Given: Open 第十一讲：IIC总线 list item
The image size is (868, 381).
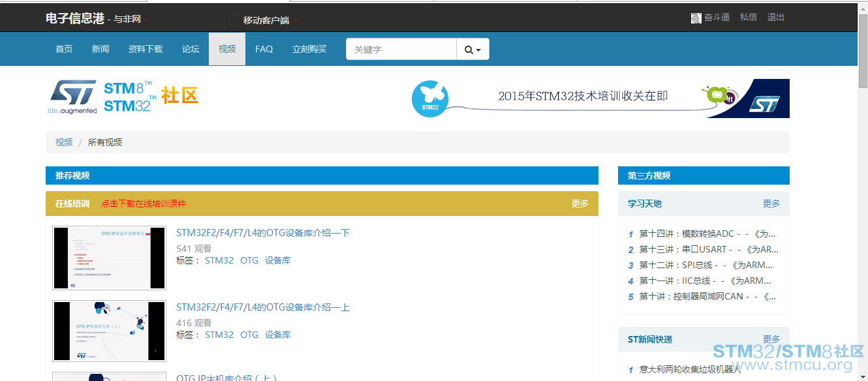Looking at the screenshot, I should pos(705,281).
